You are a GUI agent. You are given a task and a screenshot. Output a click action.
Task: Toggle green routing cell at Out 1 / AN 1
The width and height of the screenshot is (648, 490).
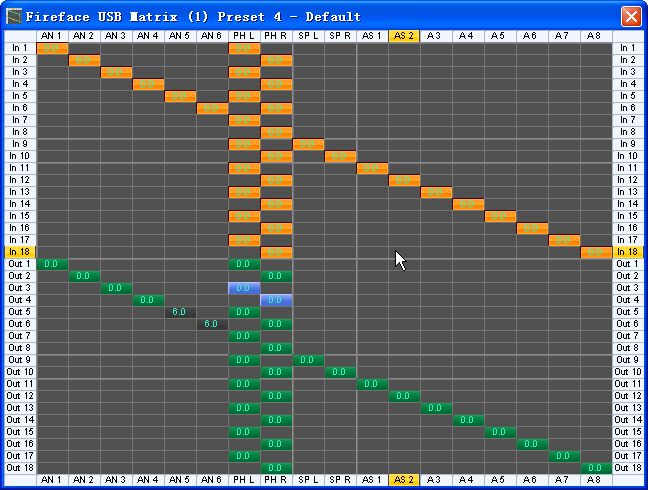tap(52, 264)
